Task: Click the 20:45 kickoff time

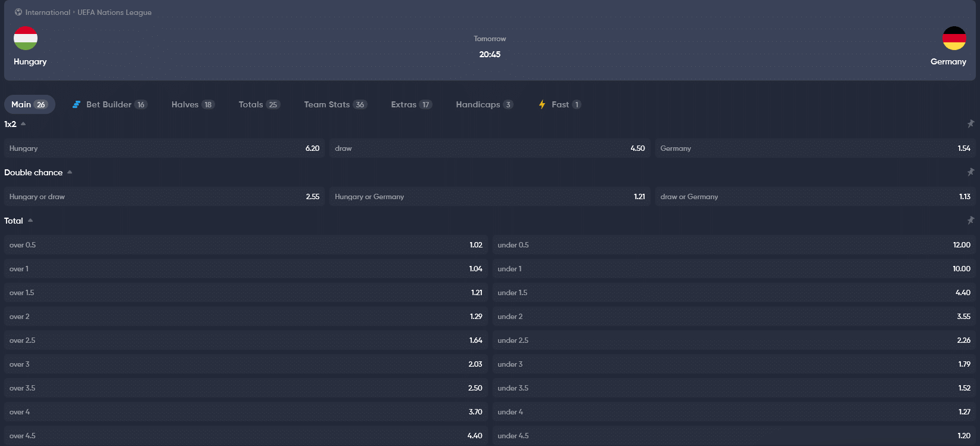Action: point(490,54)
